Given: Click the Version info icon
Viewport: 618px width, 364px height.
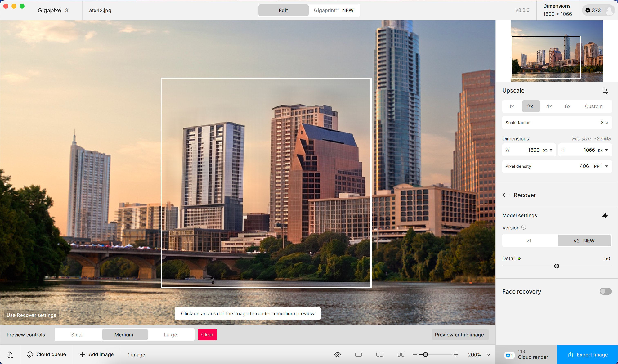Looking at the screenshot, I should (524, 227).
